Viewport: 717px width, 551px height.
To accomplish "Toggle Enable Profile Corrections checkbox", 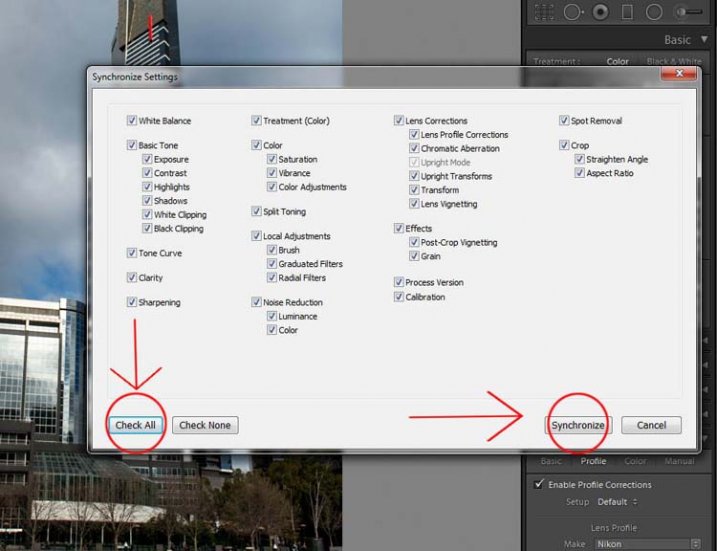I will click(x=540, y=485).
